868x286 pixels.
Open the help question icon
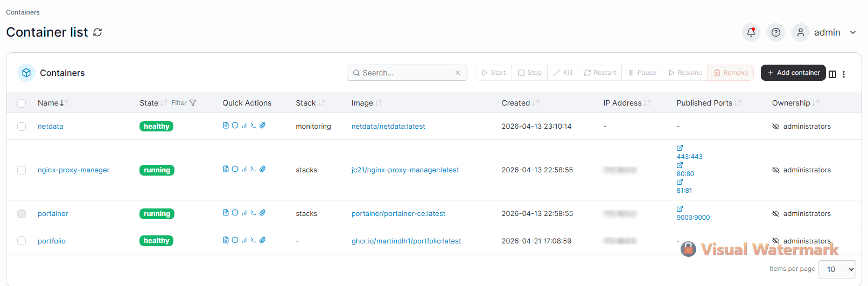[x=776, y=32]
